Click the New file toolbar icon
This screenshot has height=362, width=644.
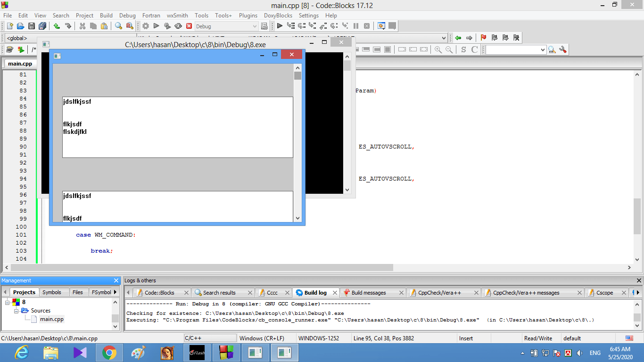point(9,26)
